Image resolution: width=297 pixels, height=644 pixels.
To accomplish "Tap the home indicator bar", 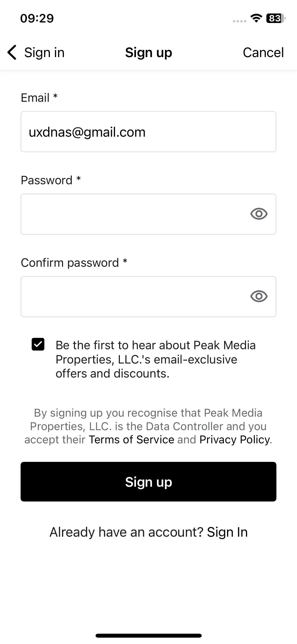I will click(148, 636).
